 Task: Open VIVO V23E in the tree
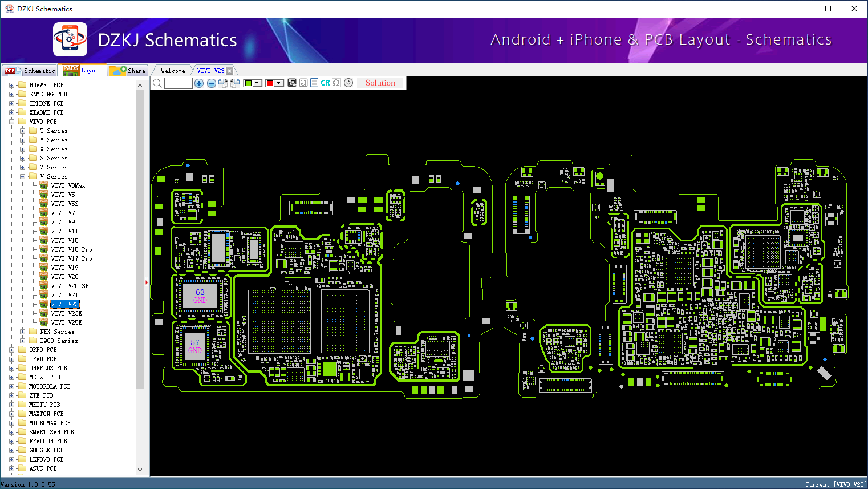[x=66, y=313]
